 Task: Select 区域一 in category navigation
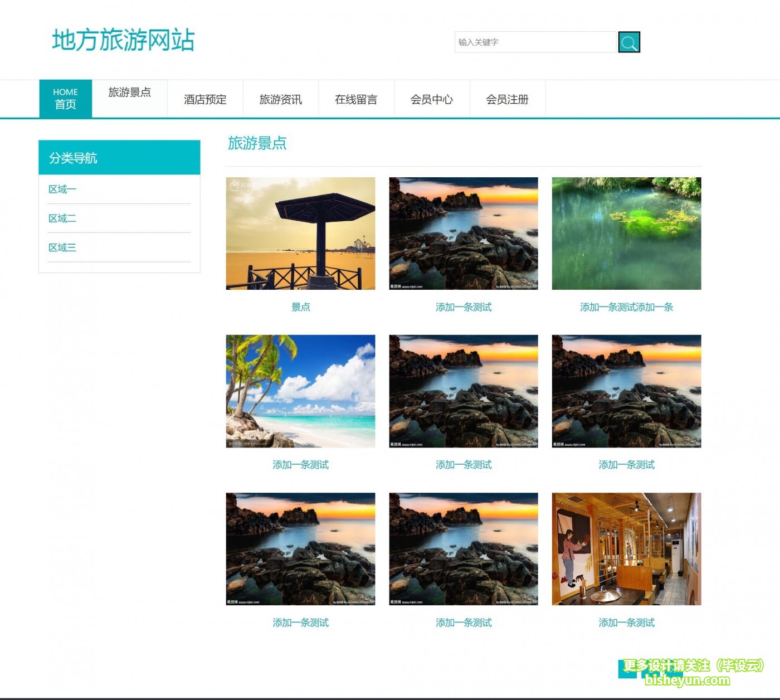click(62, 189)
